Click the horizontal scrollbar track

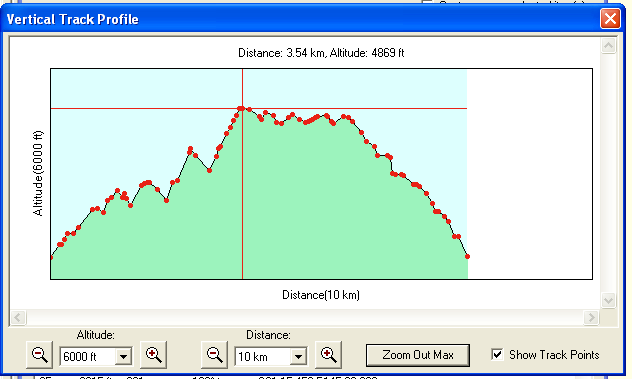coord(305,317)
